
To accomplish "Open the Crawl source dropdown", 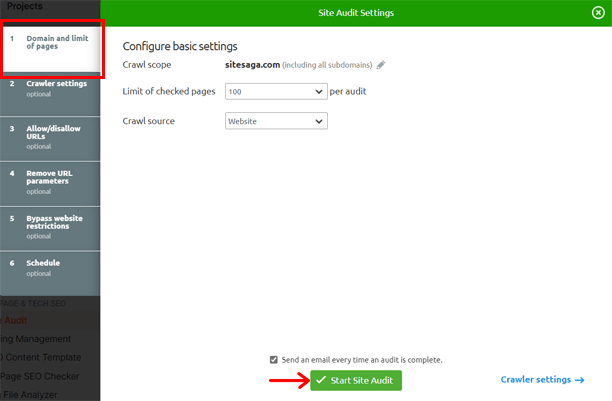I will (276, 121).
